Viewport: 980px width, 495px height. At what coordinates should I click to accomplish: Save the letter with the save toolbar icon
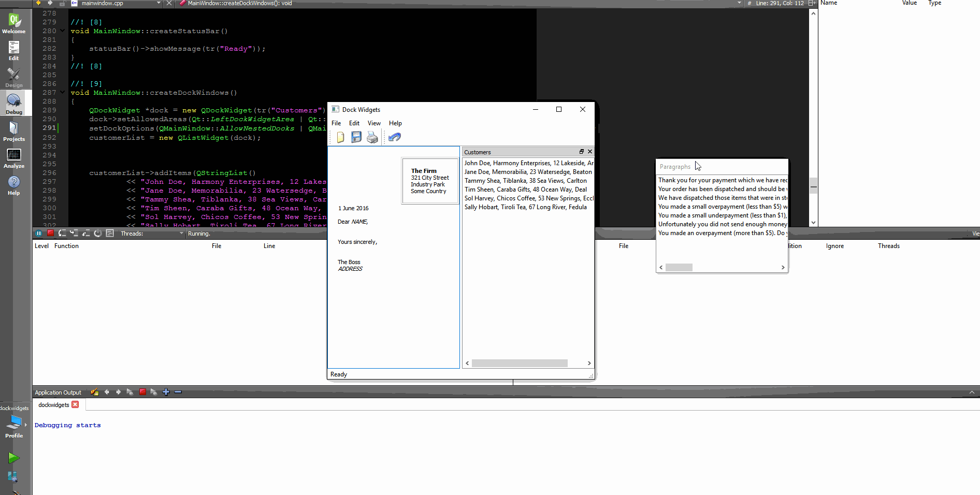pyautogui.click(x=356, y=137)
